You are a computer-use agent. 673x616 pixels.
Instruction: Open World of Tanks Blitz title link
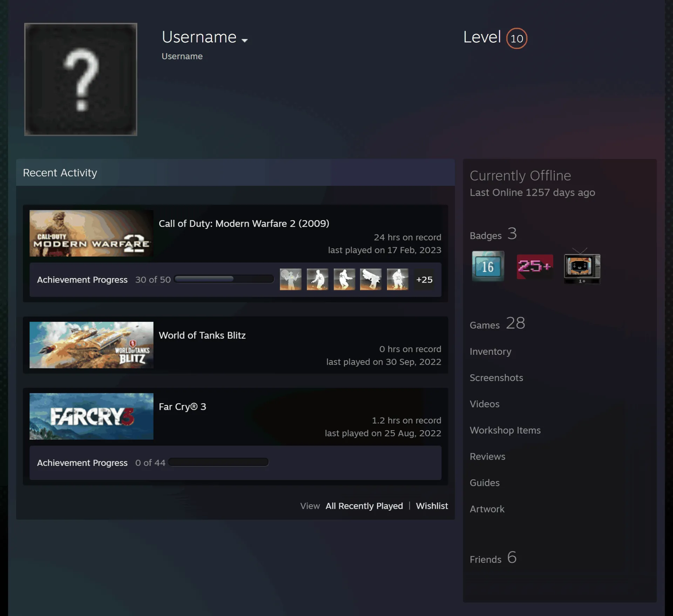202,335
